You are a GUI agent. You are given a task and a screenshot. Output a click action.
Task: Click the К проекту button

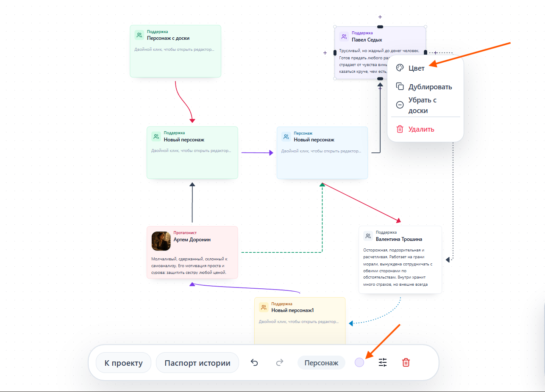coord(124,363)
